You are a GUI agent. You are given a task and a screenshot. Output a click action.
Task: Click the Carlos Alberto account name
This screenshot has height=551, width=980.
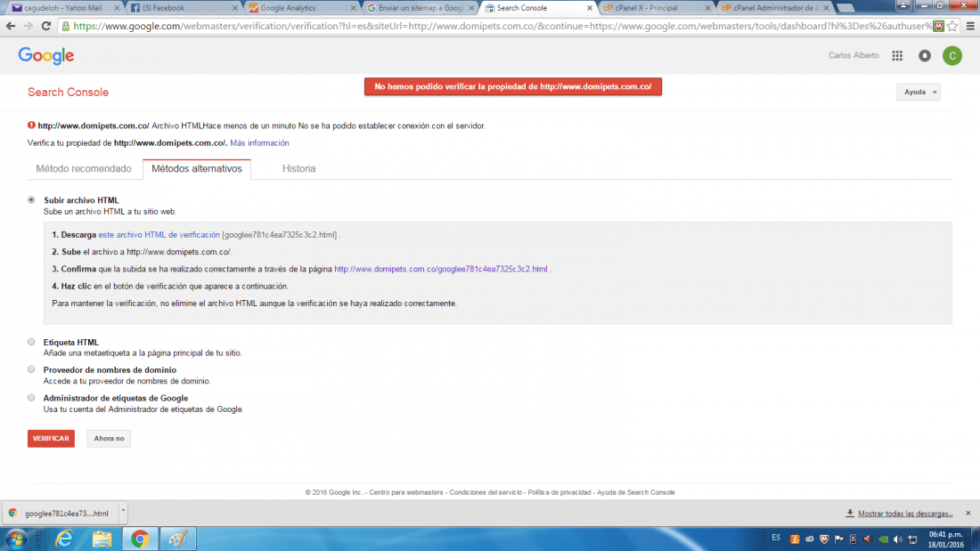click(853, 55)
